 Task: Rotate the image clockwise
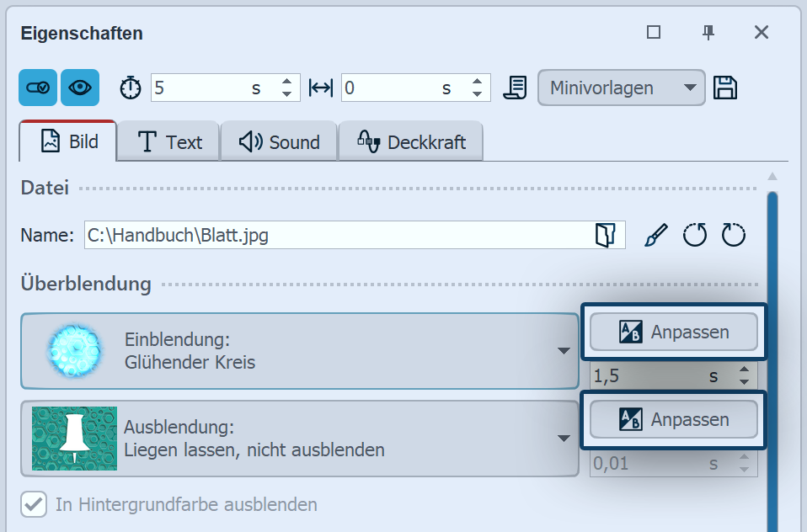(x=732, y=236)
